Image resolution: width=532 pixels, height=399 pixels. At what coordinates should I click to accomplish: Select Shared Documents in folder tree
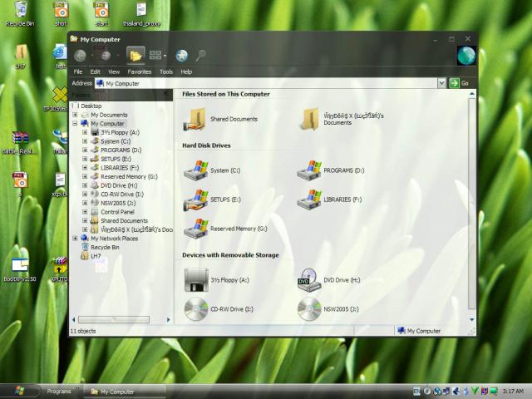click(x=120, y=221)
